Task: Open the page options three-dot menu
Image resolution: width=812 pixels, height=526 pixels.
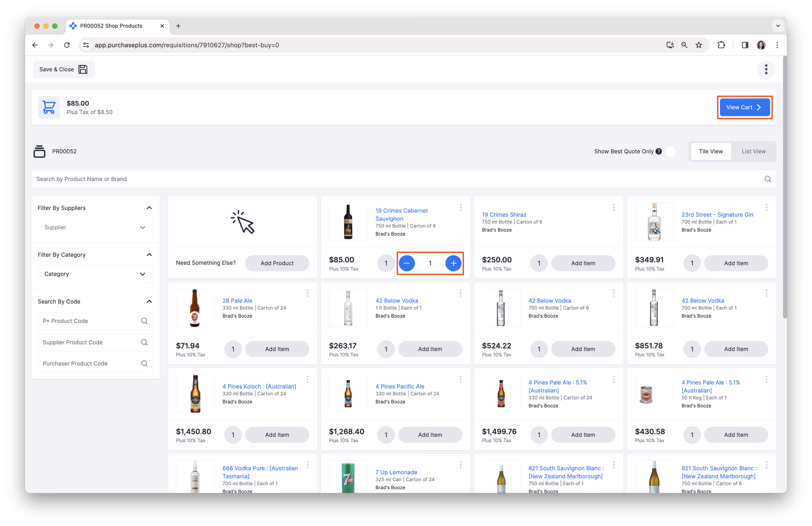Action: point(766,69)
